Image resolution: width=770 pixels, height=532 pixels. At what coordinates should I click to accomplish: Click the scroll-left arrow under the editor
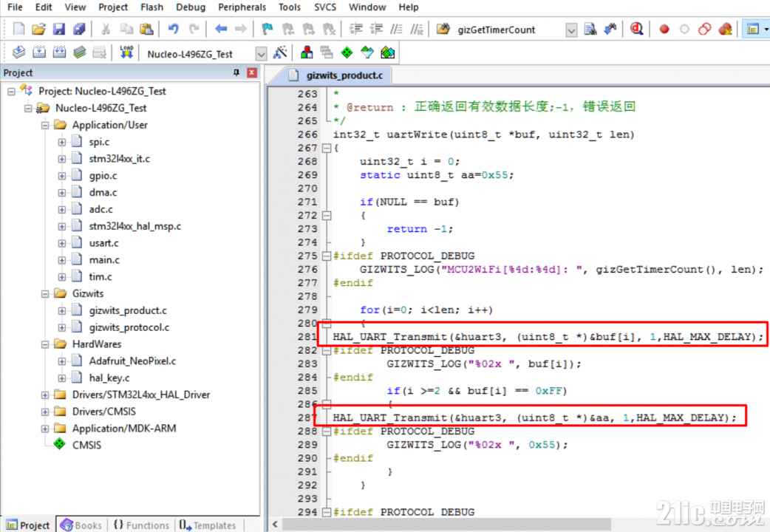pyautogui.click(x=275, y=524)
